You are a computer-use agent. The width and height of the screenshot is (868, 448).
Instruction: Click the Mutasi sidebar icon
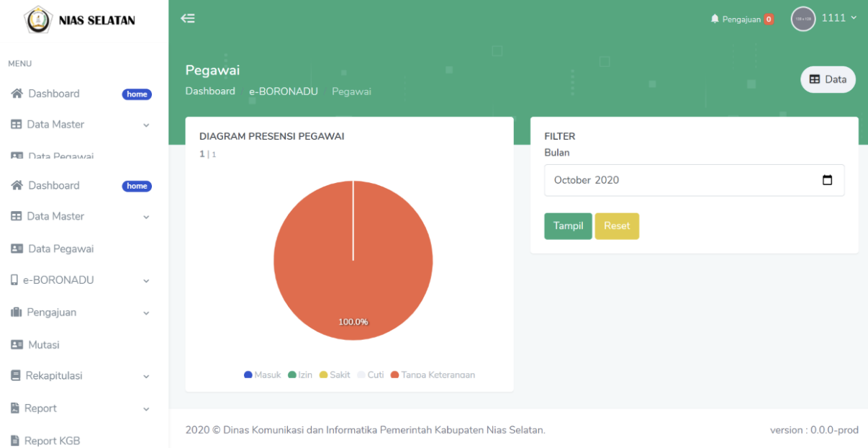(17, 345)
